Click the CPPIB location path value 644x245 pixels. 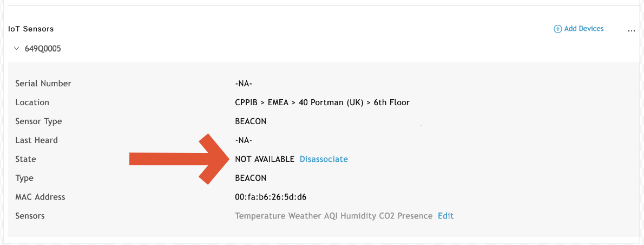click(x=322, y=102)
